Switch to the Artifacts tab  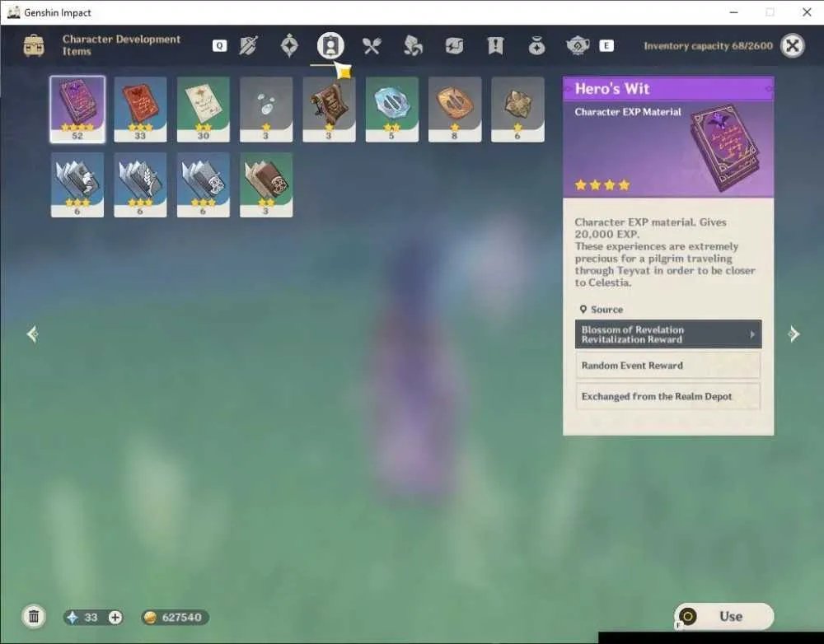(289, 46)
